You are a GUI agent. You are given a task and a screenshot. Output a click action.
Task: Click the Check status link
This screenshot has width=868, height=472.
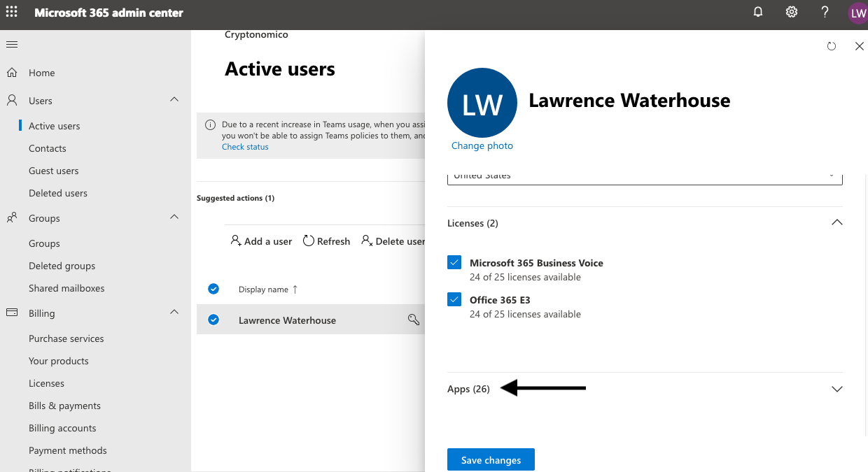coord(245,147)
